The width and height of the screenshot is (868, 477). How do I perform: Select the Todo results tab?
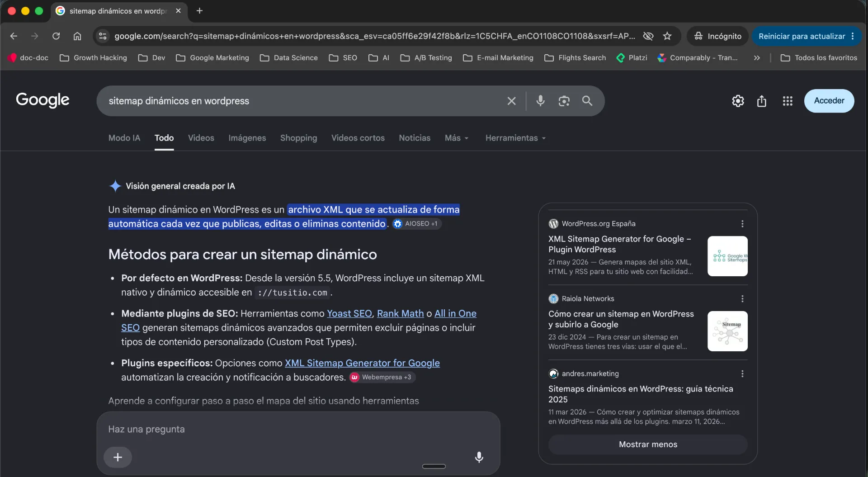[164, 138]
